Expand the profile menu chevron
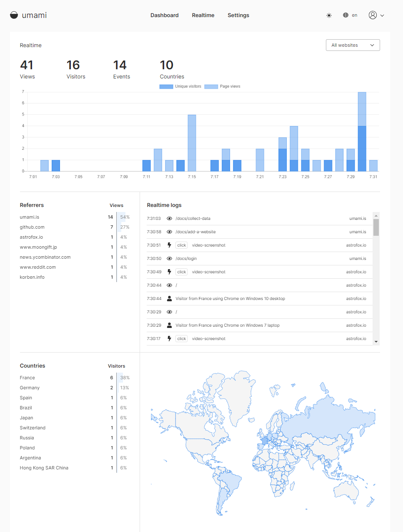This screenshot has width=403, height=532. (x=382, y=15)
